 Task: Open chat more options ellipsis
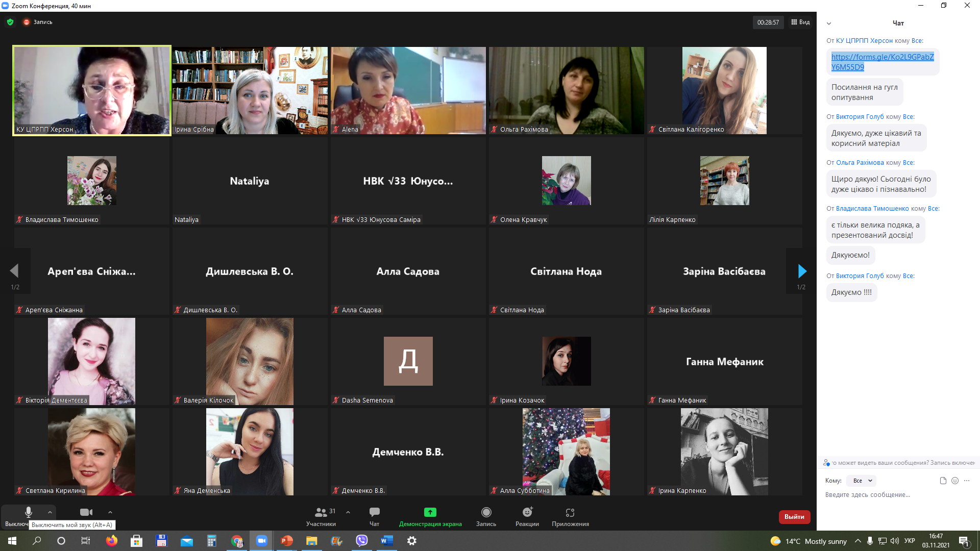967,481
